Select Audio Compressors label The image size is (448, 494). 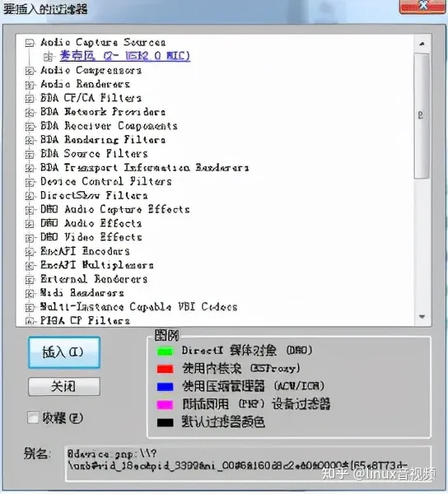coord(91,70)
